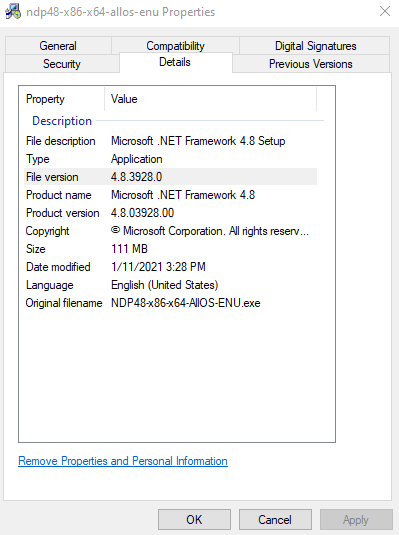Select the File version row

(170, 177)
